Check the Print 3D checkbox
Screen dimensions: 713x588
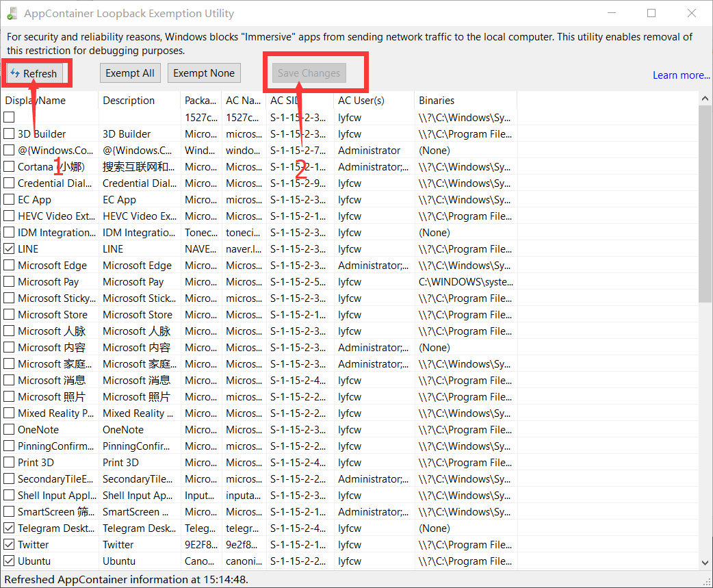(x=9, y=462)
